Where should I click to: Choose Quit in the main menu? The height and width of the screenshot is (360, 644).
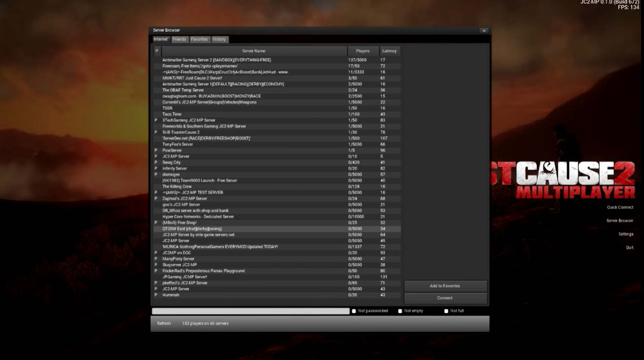[x=630, y=248]
